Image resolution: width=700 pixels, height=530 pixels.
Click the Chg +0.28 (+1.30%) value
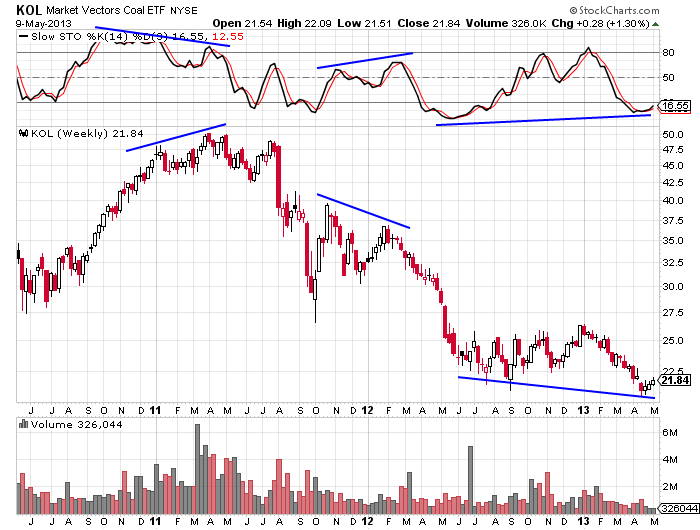[601, 23]
